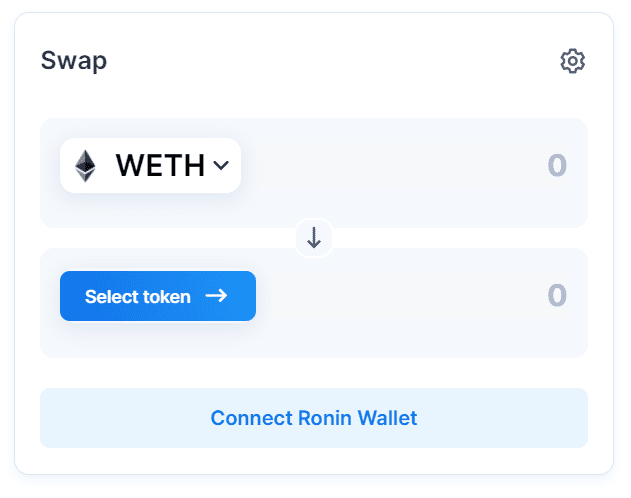This screenshot has height=498, width=631.
Task: Click the round swap-direction button
Action: [x=314, y=238]
